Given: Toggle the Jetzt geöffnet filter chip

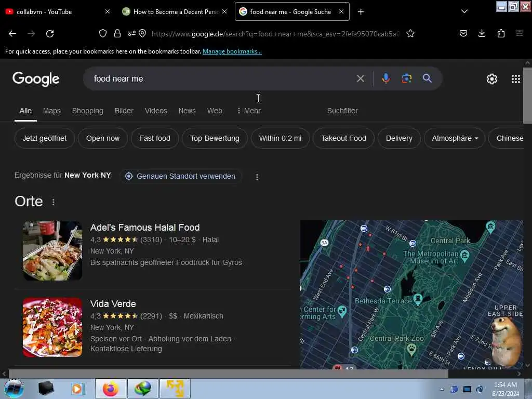Looking at the screenshot, I should click(45, 138).
